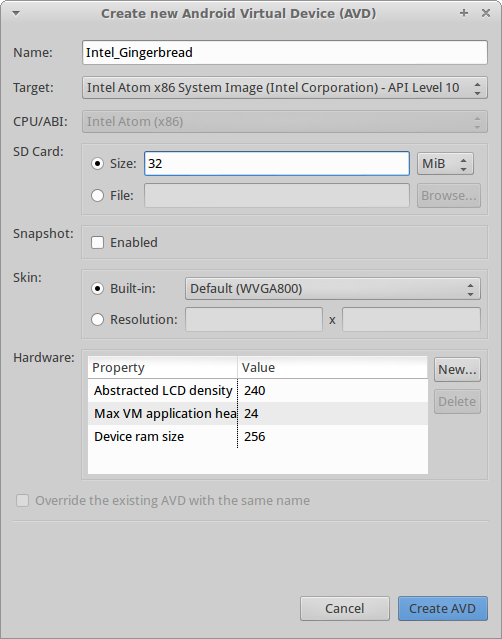502x639 pixels.
Task: Maximize the dialog using the plus icon
Action: tap(464, 13)
